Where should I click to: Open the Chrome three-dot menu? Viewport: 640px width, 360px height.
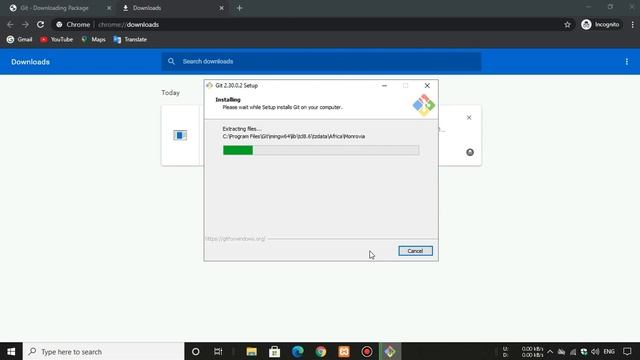pyautogui.click(x=632, y=24)
